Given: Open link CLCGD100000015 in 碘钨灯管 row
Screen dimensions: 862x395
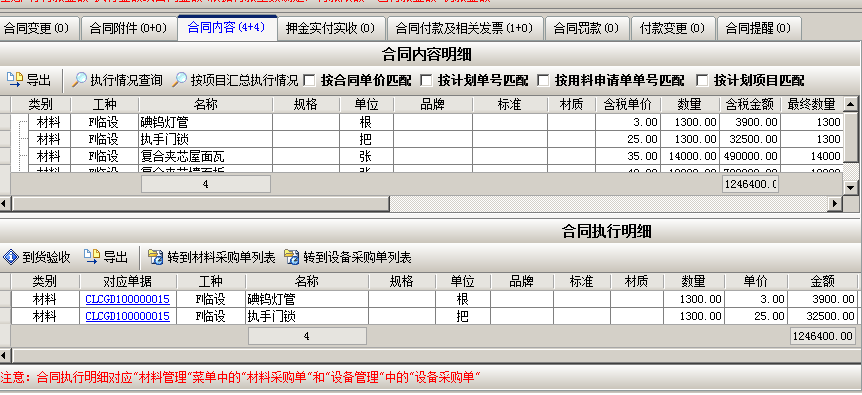Looking at the screenshot, I should pos(128,299).
